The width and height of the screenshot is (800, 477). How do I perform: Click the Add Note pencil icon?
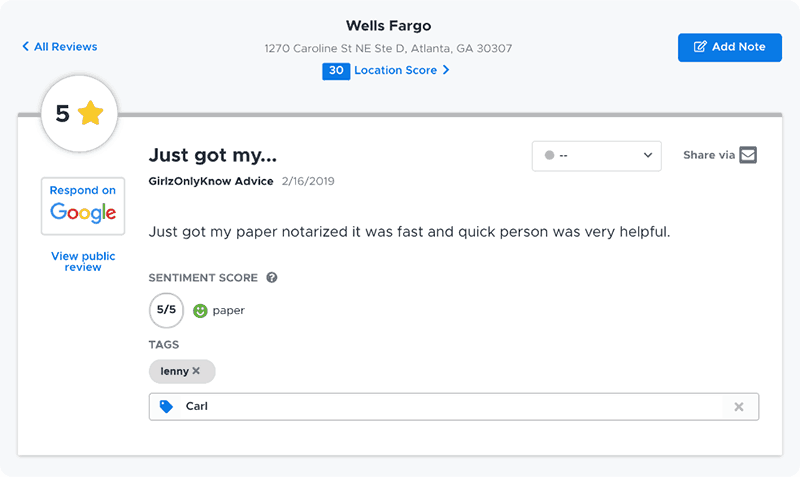tap(700, 47)
